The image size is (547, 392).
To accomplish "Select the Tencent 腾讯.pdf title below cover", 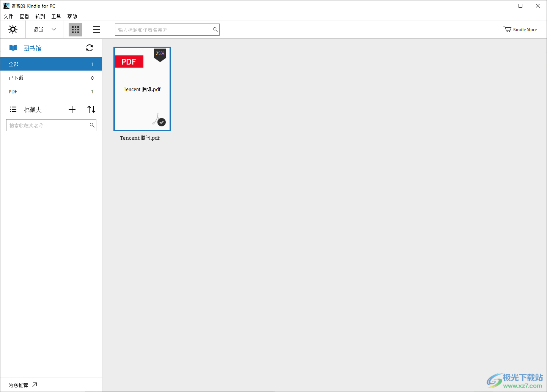I will (x=140, y=138).
